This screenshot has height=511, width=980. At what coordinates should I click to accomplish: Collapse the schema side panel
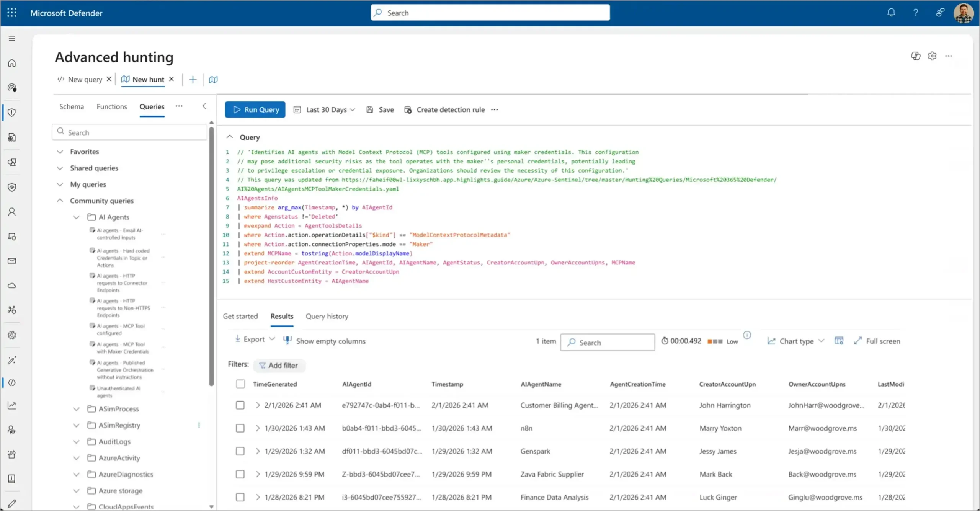click(x=204, y=106)
